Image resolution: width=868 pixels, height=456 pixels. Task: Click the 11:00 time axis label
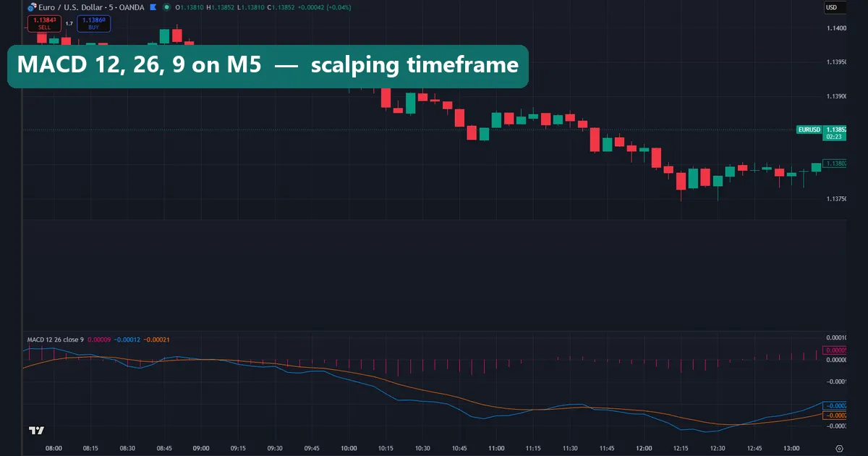(496, 448)
